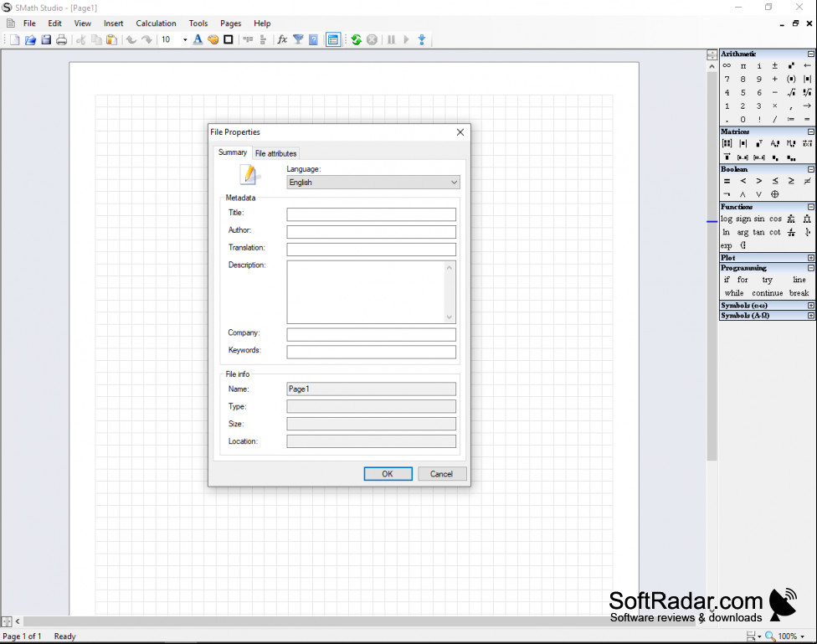The width and height of the screenshot is (817, 644).
Task: Confirm File Properties with OK
Action: [x=388, y=474]
